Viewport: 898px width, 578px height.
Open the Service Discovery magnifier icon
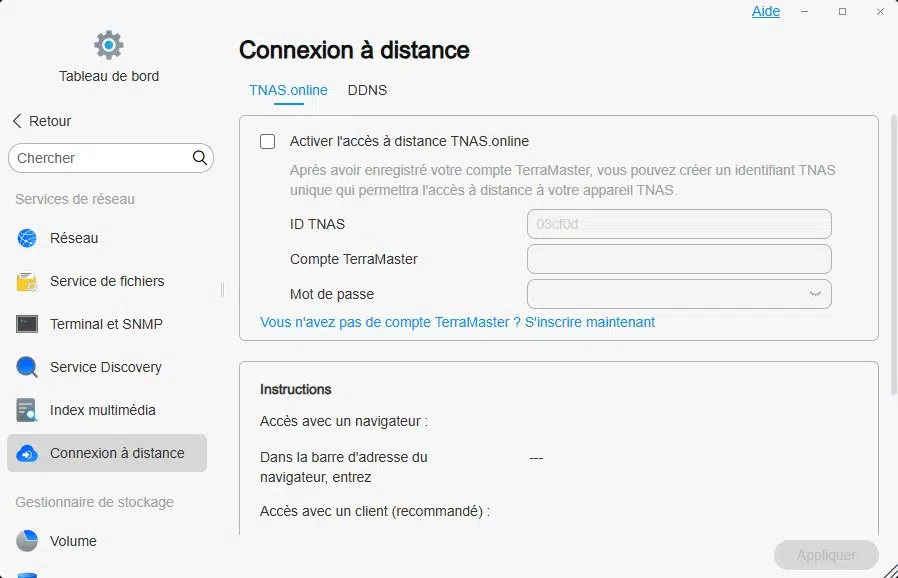27,367
